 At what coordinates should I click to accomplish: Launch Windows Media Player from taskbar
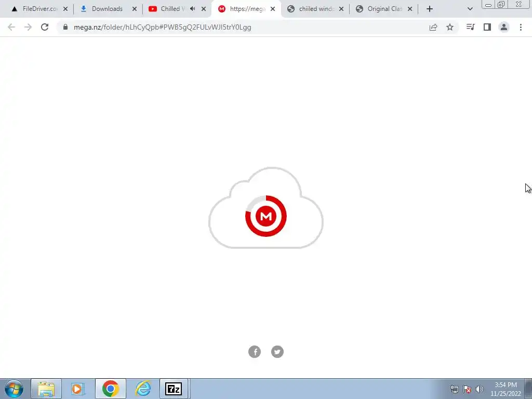78,389
